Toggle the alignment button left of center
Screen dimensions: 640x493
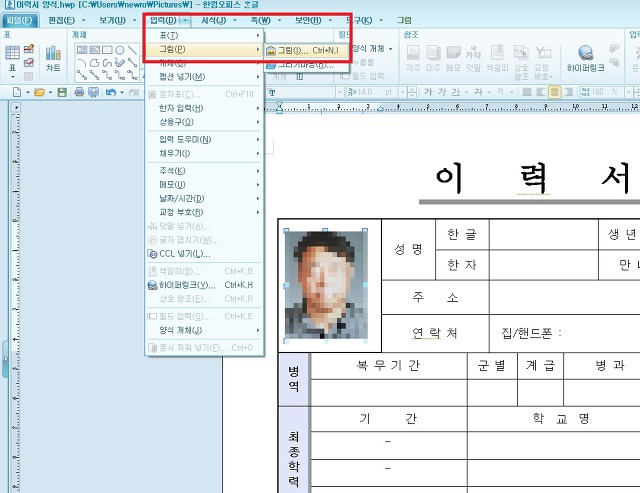click(540, 92)
